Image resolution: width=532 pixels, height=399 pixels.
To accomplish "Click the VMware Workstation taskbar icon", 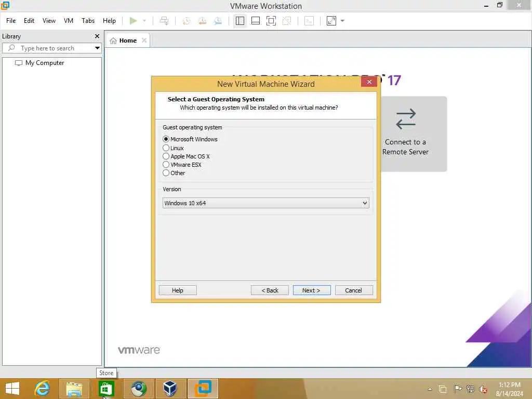I will (203, 389).
